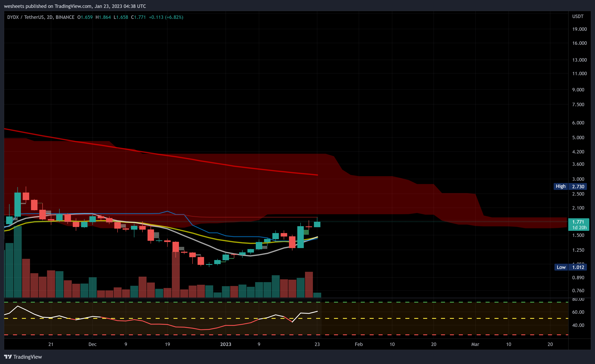Click the end of the thick red moving average line
The width and height of the screenshot is (595, 364).
[x=317, y=175]
